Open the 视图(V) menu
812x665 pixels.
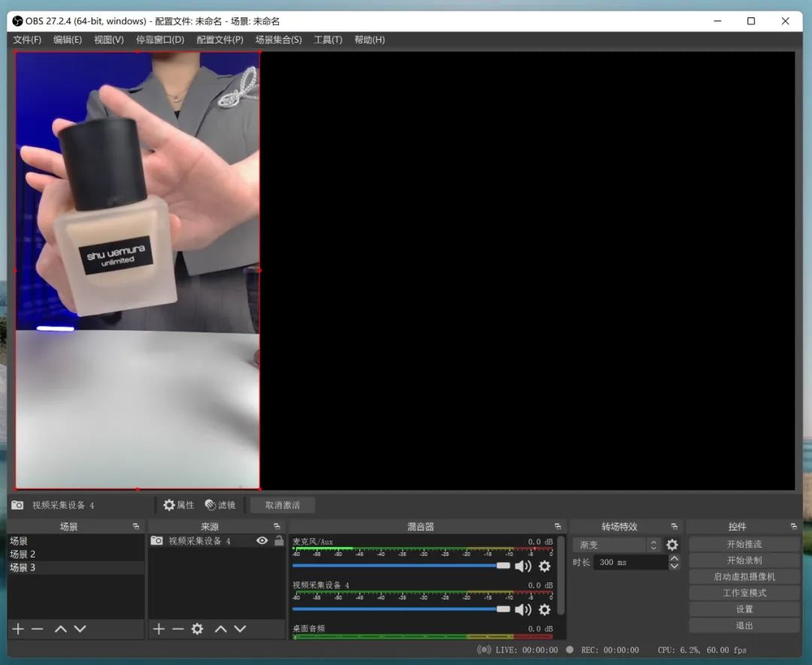(109, 40)
